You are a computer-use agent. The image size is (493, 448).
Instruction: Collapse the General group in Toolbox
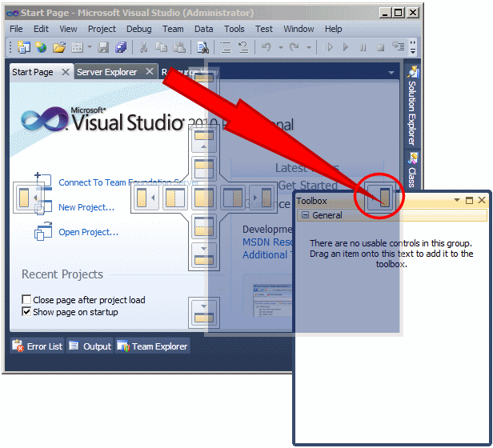pos(305,215)
